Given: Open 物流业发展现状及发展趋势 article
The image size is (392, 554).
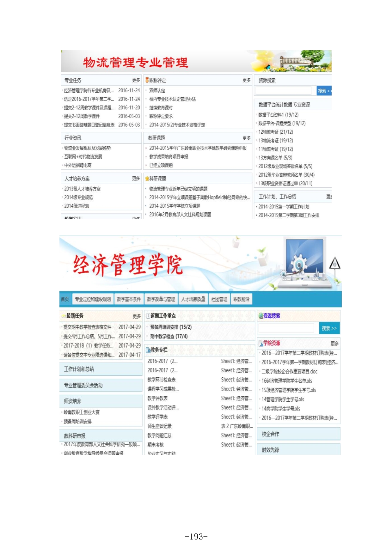Looking at the screenshot, I should point(88,148).
